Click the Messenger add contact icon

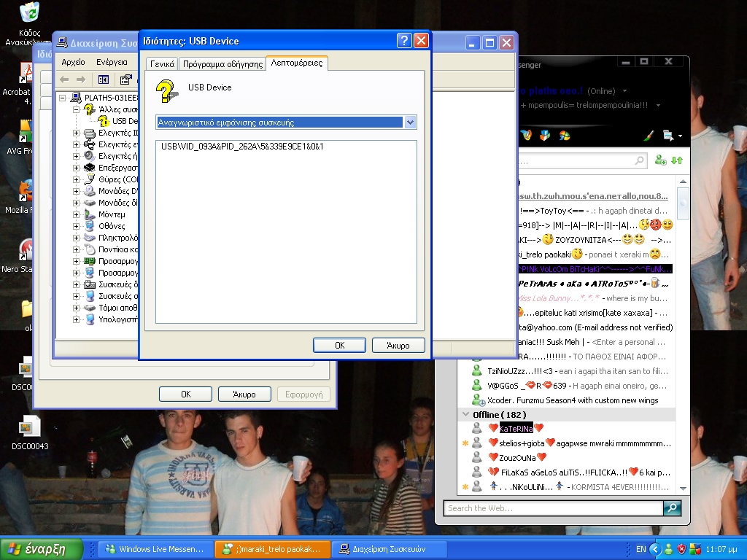pyautogui.click(x=660, y=160)
